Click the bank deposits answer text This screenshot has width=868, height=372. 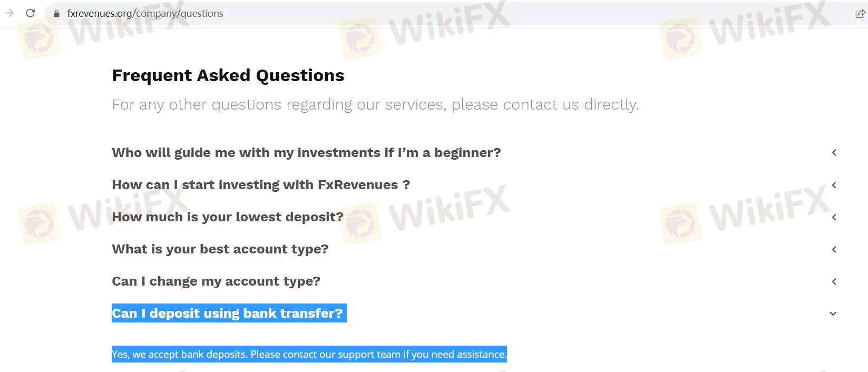pos(309,354)
